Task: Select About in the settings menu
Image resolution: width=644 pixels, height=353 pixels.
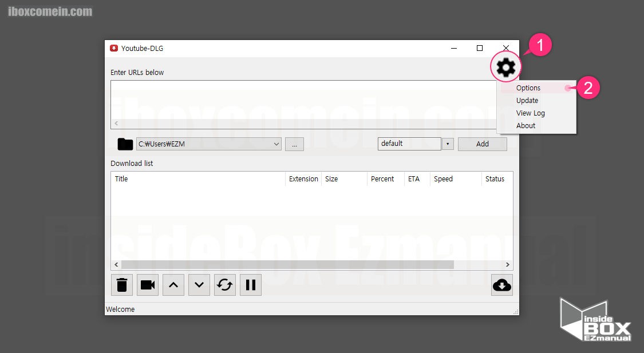Action: pos(526,126)
